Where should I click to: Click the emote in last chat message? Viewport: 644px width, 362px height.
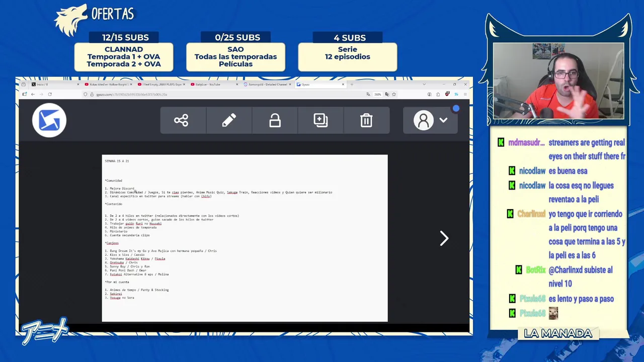pyautogui.click(x=553, y=313)
